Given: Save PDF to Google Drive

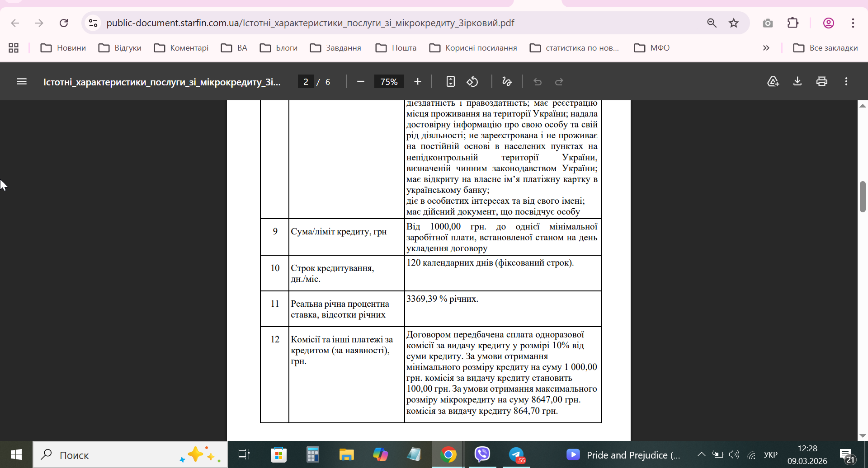Looking at the screenshot, I should click(773, 82).
